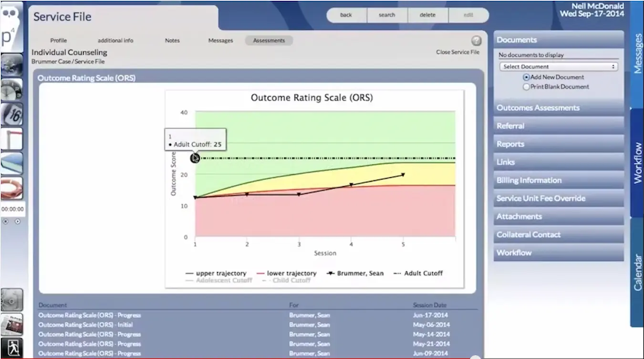Expand the Outcomes Assessments panel
This screenshot has height=359, width=644.
coord(538,107)
